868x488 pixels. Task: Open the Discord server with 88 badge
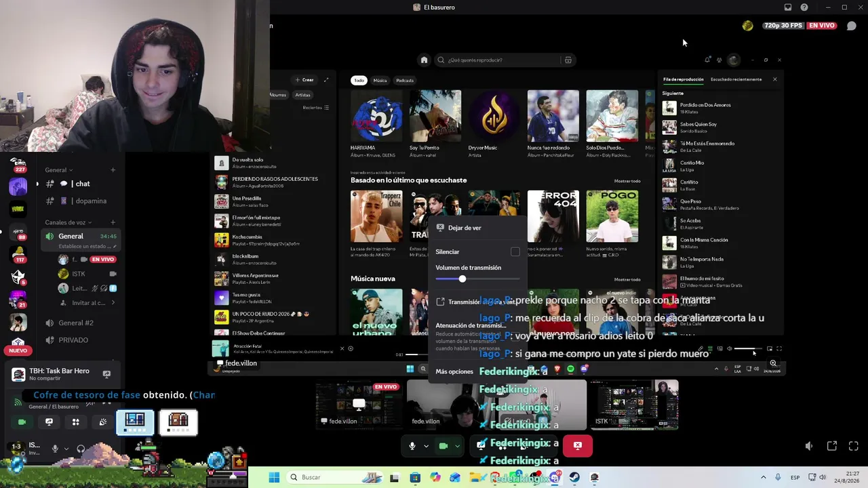[x=18, y=232]
